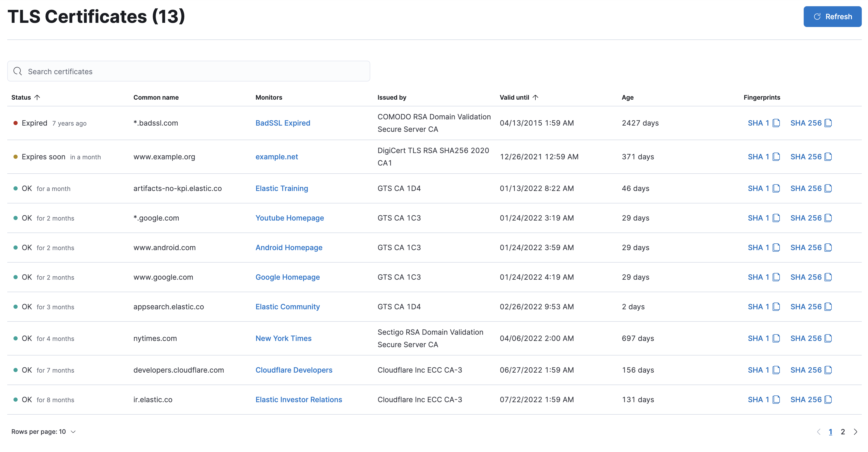The image size is (868, 452).
Task: Copy the SHA 1 fingerprint of *.badssl.com
Action: tap(763, 123)
